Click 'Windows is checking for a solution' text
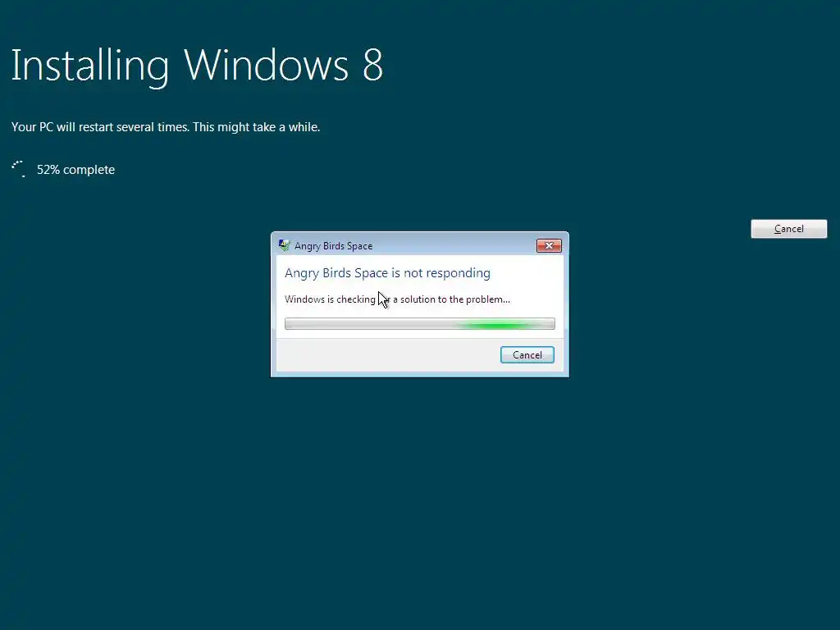The width and height of the screenshot is (840, 630). pos(397,299)
